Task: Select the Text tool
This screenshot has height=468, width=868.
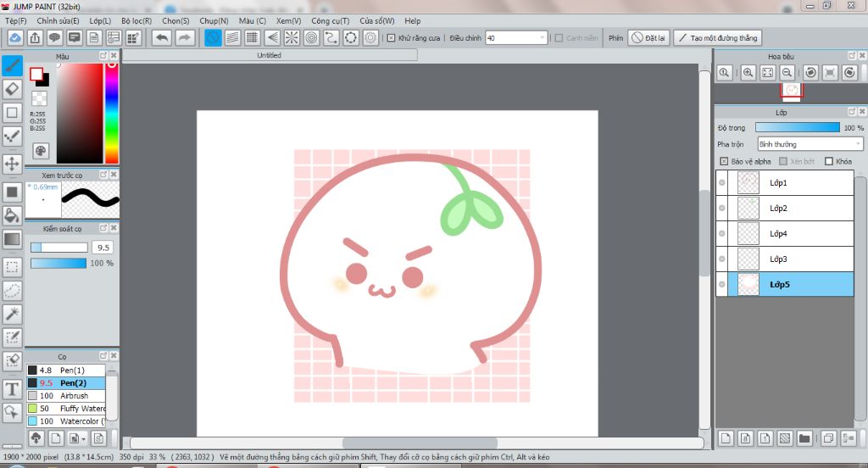Action: [x=12, y=389]
